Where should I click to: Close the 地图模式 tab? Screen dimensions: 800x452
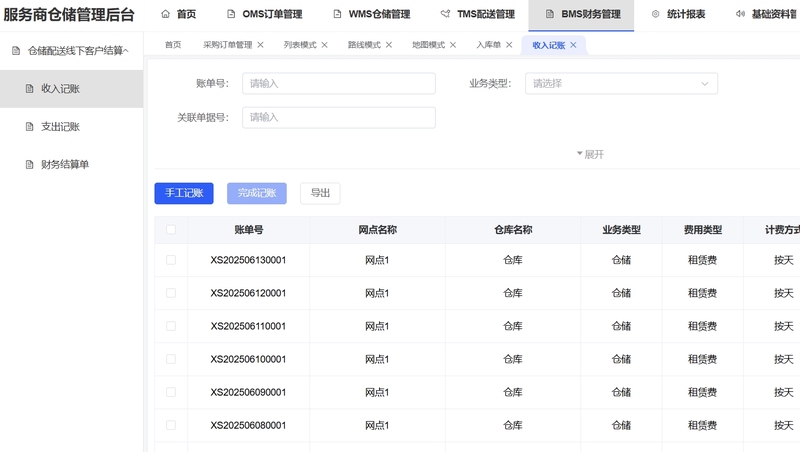453,45
